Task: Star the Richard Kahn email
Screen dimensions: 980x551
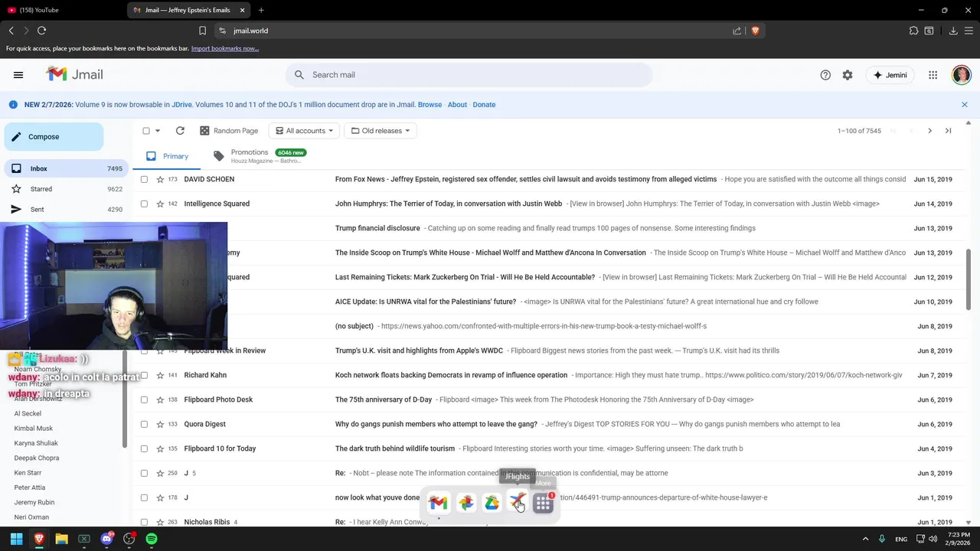Action: coord(160,375)
